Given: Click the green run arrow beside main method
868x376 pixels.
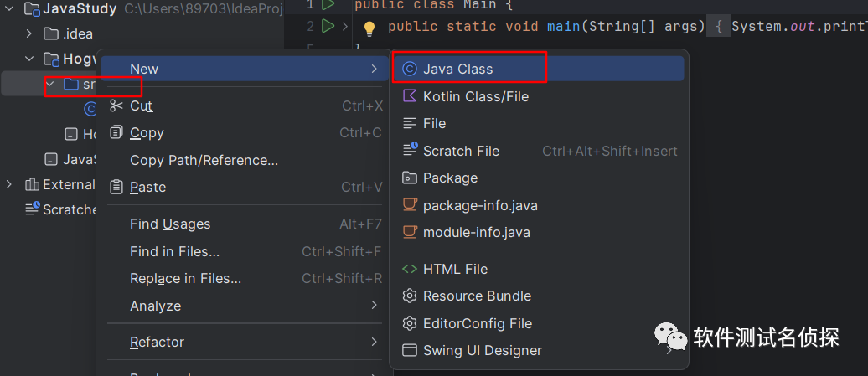Looking at the screenshot, I should click(x=328, y=27).
